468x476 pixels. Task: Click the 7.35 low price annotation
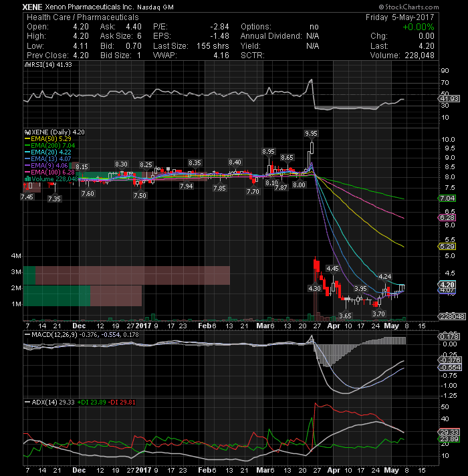[54, 199]
